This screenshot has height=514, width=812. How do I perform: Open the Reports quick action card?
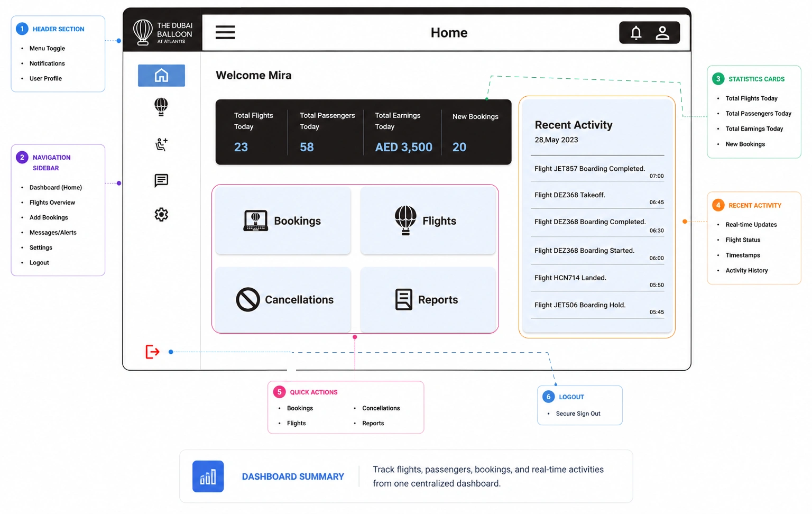pos(428,299)
